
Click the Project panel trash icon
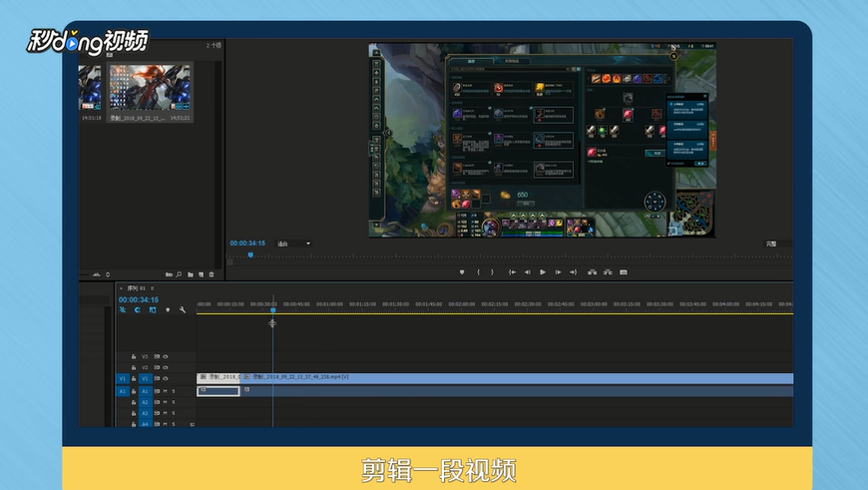[x=212, y=274]
